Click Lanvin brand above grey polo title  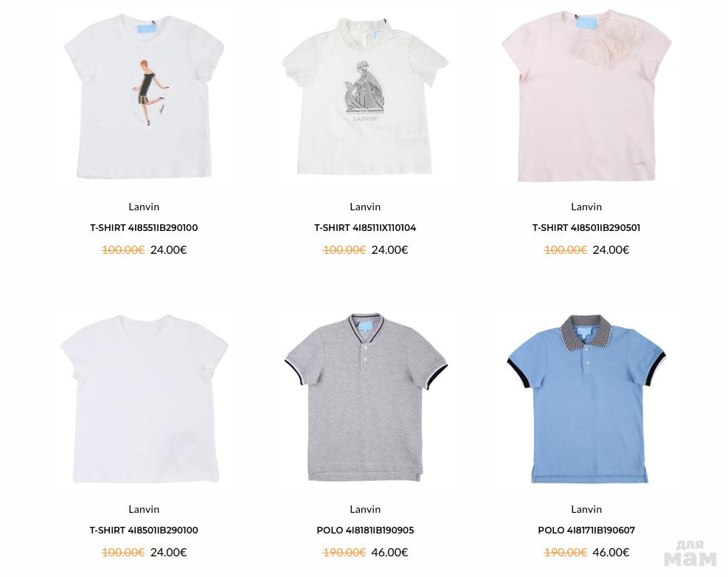(x=365, y=509)
